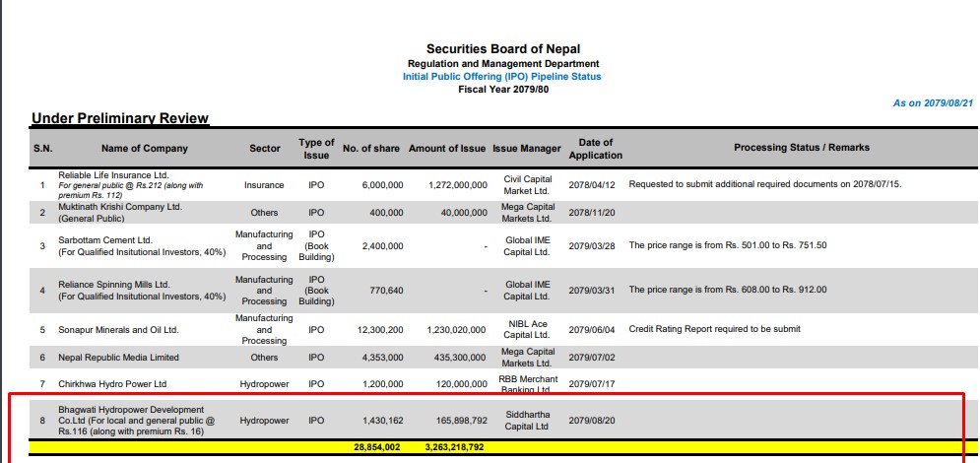Click the total issue amount 3,263,218,792
Screen dimensions: 980x463
tap(456, 446)
